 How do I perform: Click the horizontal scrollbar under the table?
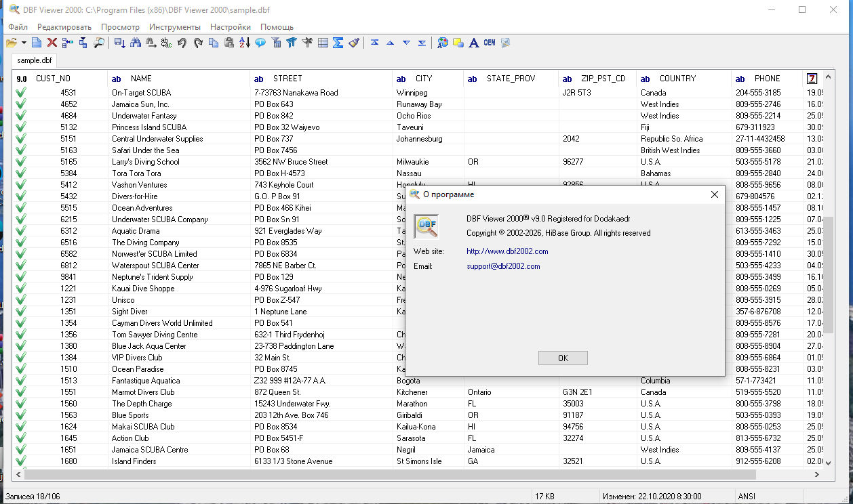tap(407, 475)
